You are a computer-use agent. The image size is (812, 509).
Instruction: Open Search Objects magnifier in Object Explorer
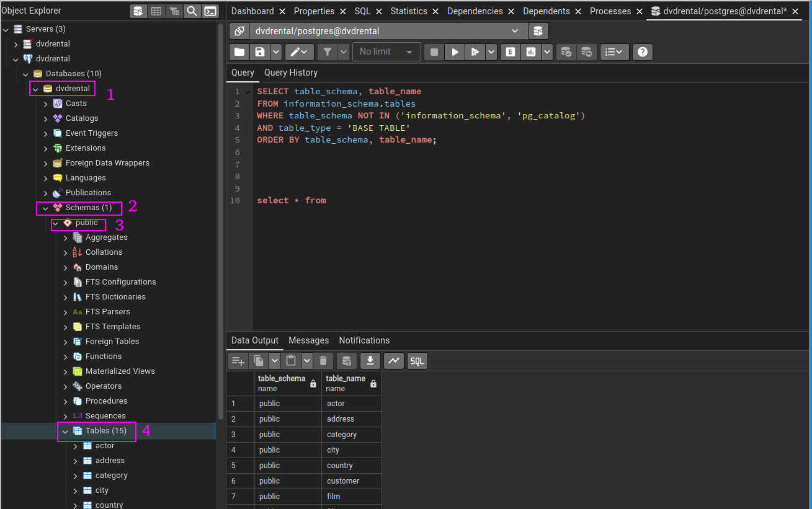pos(192,11)
